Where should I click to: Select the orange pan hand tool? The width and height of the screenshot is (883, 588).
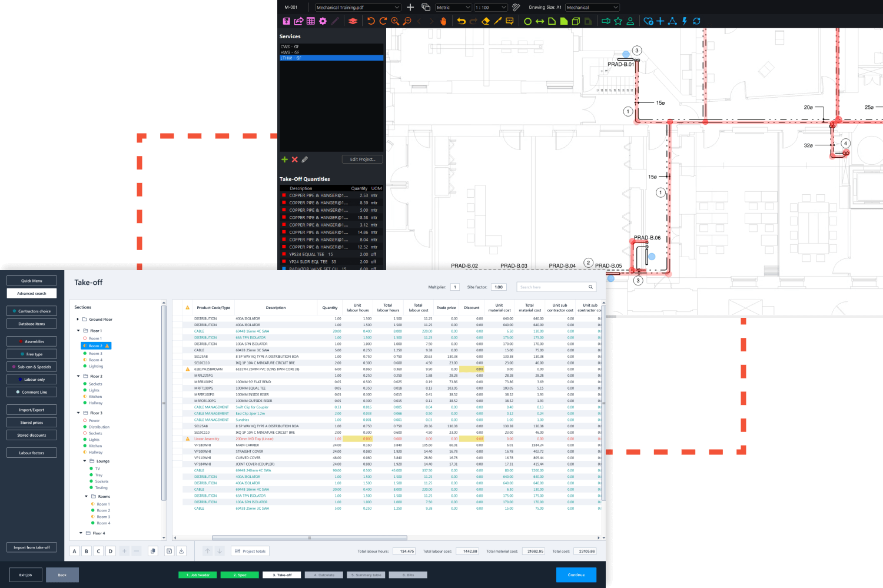[443, 21]
